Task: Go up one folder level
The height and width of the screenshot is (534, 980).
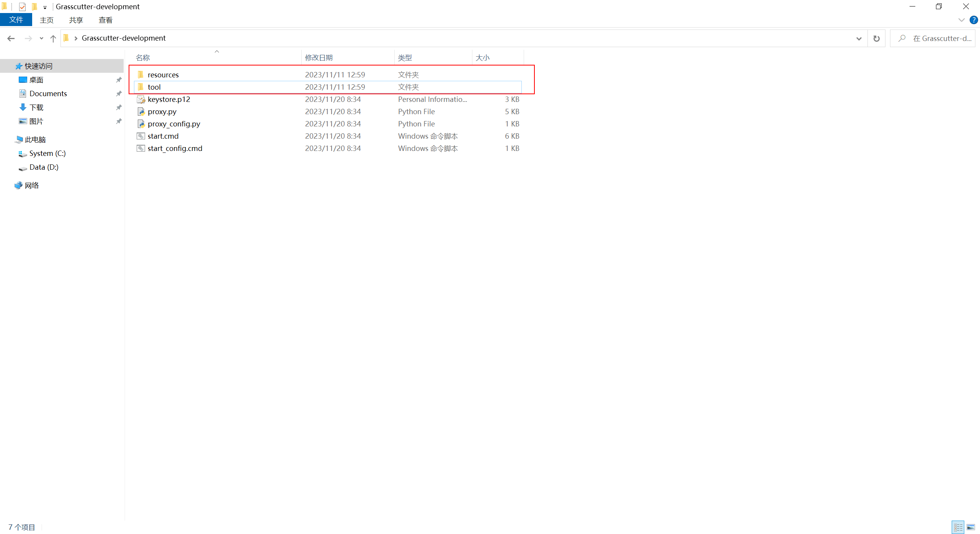Action: tap(53, 38)
